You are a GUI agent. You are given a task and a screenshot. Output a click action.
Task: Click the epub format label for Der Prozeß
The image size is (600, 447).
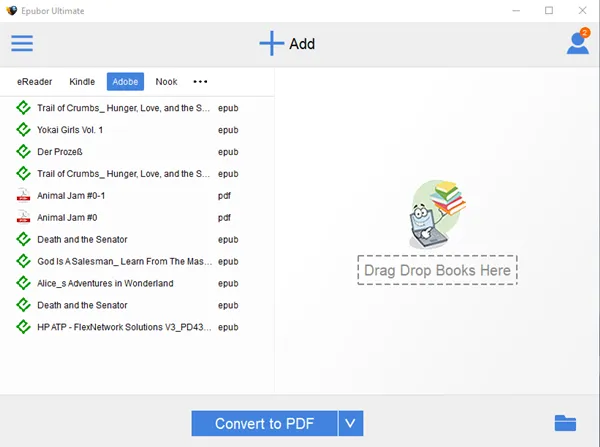tap(228, 152)
